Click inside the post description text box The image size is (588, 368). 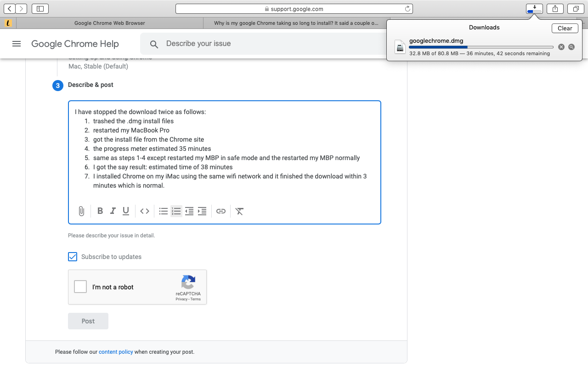click(x=225, y=162)
